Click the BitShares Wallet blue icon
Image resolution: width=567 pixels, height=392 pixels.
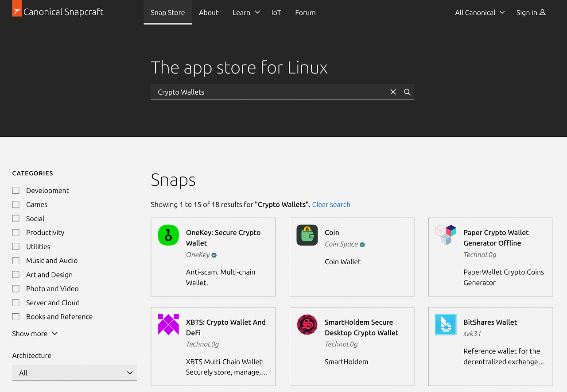[x=446, y=325]
